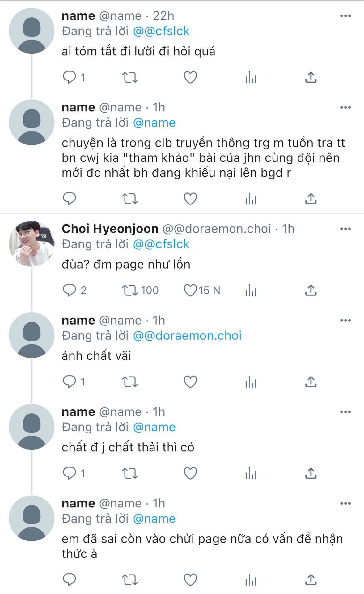Retweet the "em đã sai" reply
364x594 pixels.
tap(130, 580)
